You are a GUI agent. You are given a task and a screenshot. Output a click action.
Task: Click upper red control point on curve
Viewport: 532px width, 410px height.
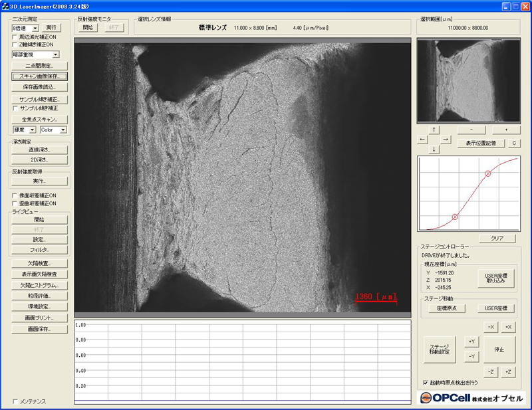[x=487, y=173]
